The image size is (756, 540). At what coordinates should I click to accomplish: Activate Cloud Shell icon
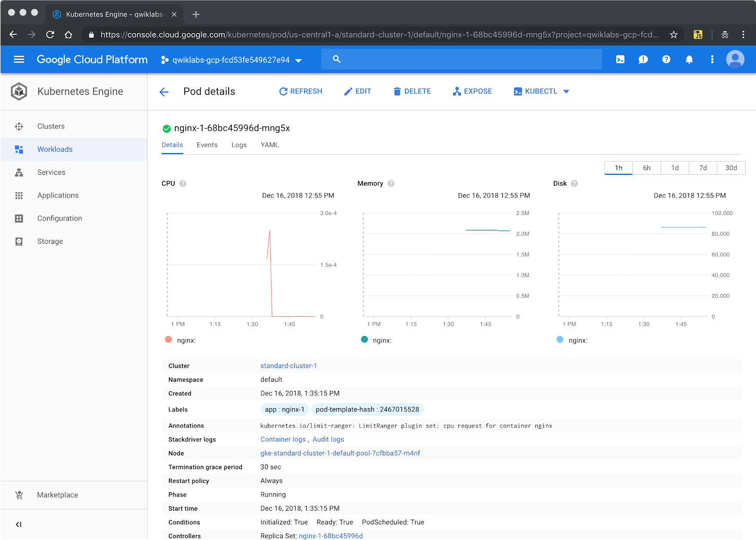coord(620,60)
